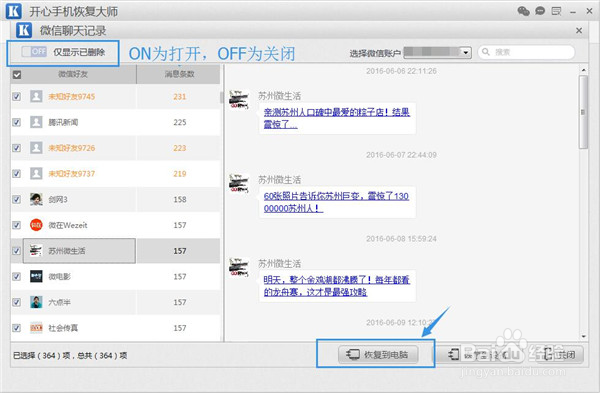Click the 微电影 contact name

click(x=59, y=276)
